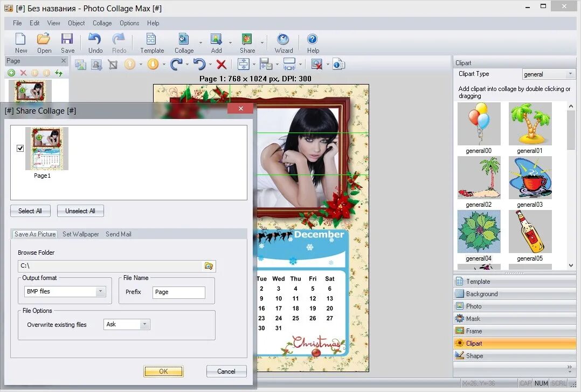Close the Page panel
This screenshot has width=581, height=392.
(64, 61)
